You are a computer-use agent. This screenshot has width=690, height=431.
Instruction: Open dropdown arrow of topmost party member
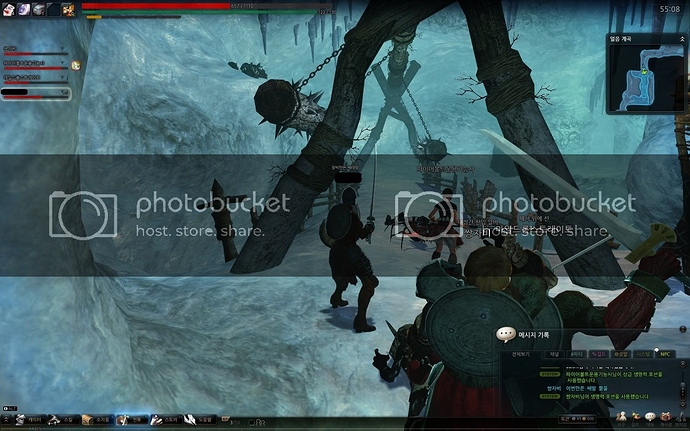point(62,49)
